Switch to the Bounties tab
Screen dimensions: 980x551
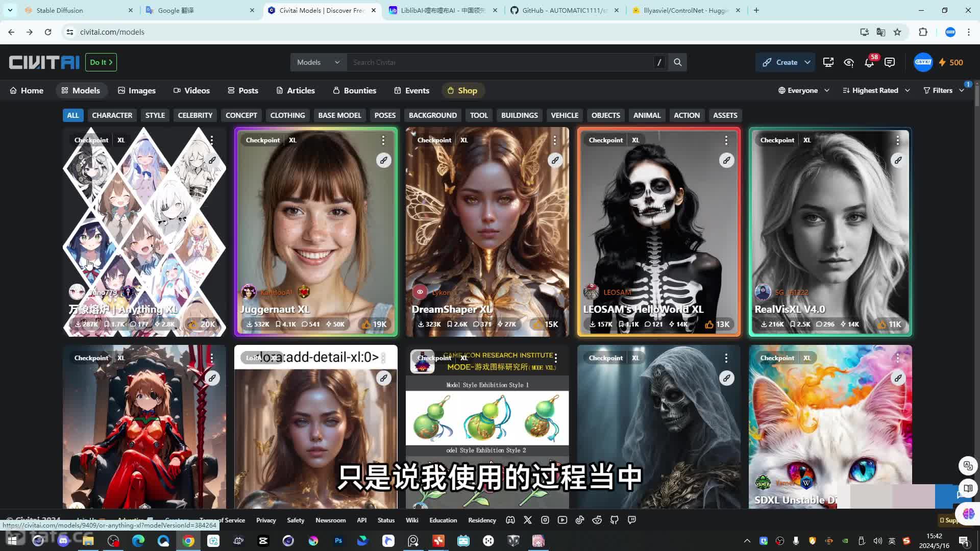click(355, 90)
